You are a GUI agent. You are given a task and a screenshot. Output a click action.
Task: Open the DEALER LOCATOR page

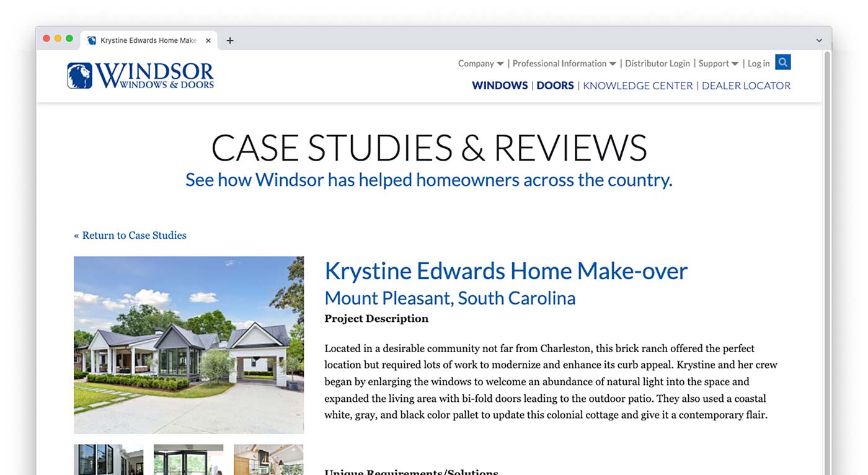click(746, 86)
